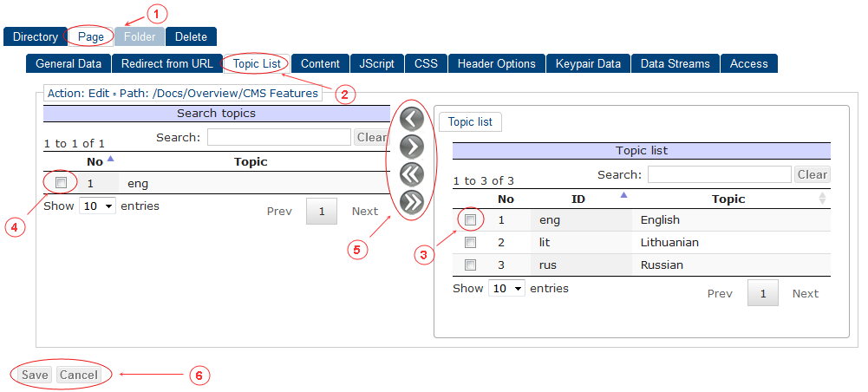Click the Topic list search input field
The width and height of the screenshot is (868, 392).
[x=719, y=174]
